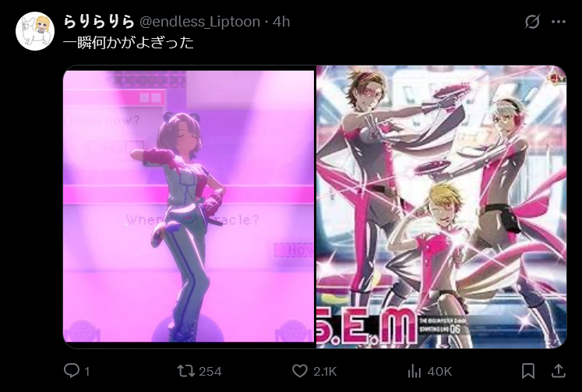Click the 40K views count

point(439,371)
